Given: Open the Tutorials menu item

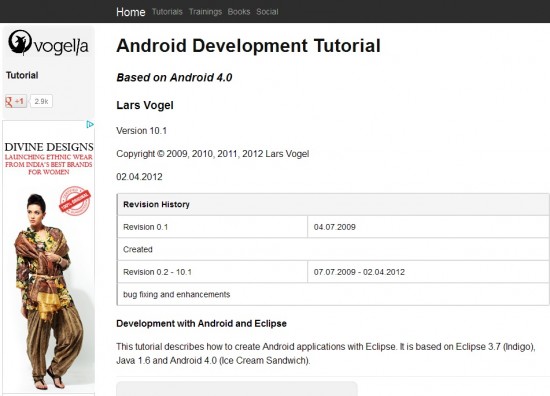Looking at the screenshot, I should click(167, 12).
